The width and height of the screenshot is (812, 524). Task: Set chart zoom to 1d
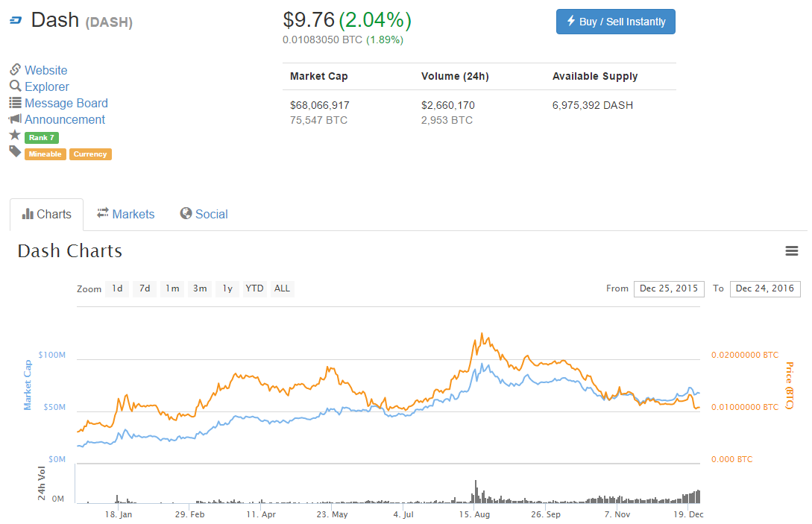click(118, 289)
